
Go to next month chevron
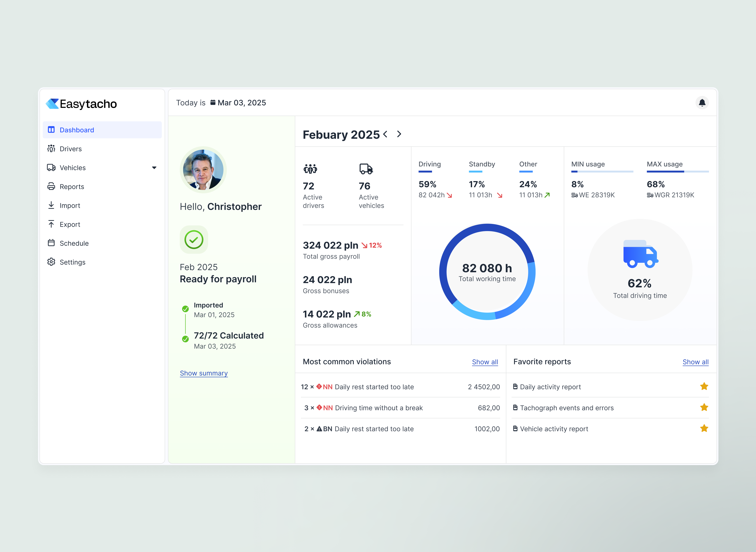pyautogui.click(x=399, y=134)
